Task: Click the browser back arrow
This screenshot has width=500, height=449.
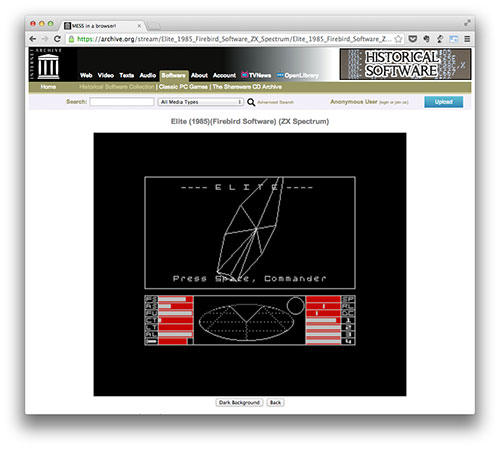Action: coord(33,39)
